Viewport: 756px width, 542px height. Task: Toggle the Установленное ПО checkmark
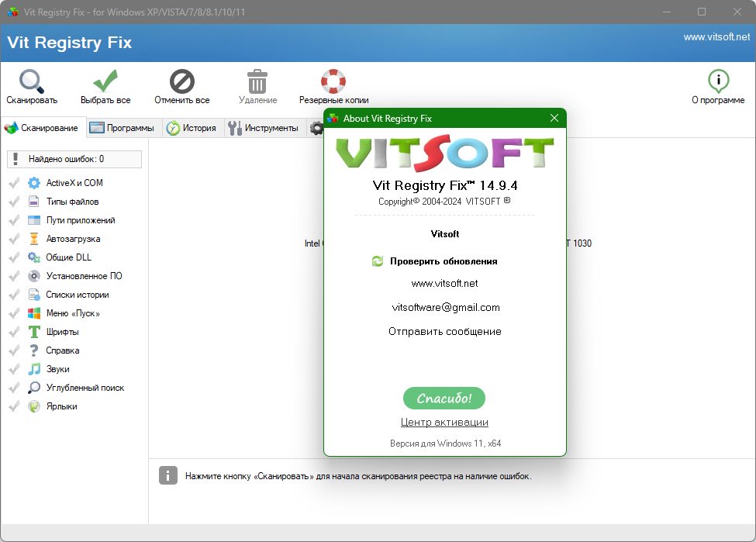[15, 276]
